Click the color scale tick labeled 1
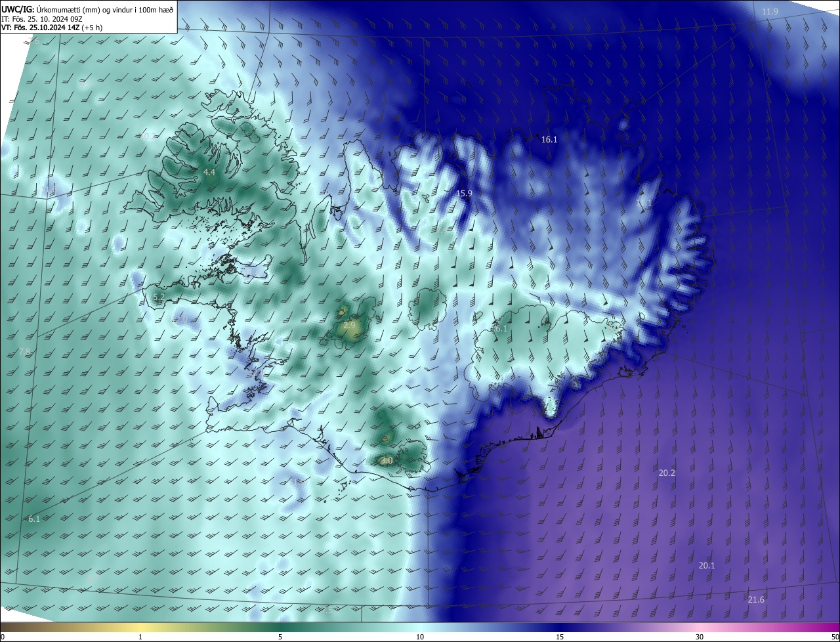Image resolution: width=840 pixels, height=642 pixels. [140, 637]
